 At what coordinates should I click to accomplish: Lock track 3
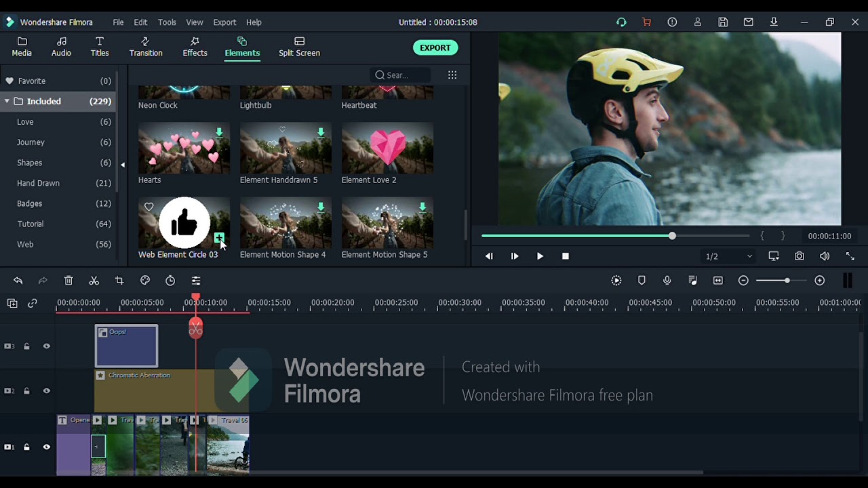[x=26, y=346]
